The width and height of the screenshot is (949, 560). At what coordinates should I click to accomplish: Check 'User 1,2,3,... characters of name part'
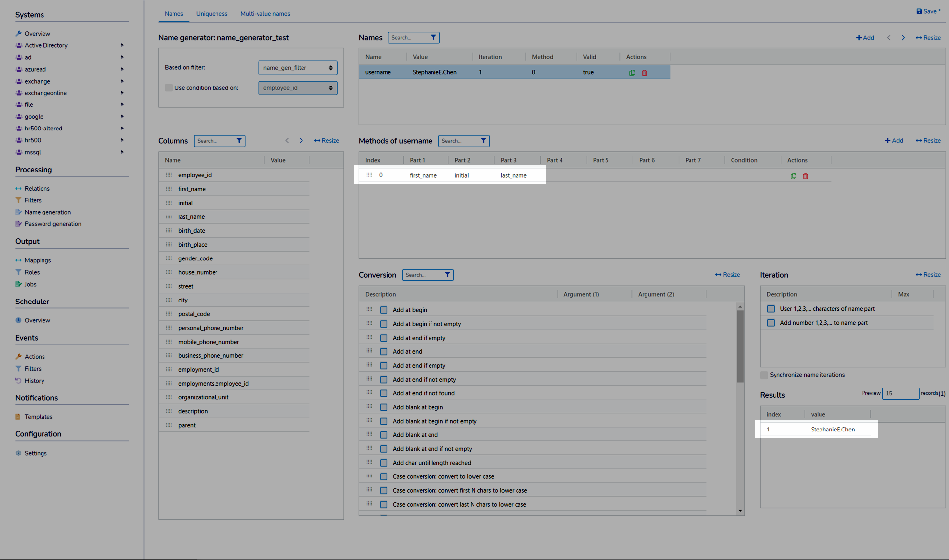771,309
